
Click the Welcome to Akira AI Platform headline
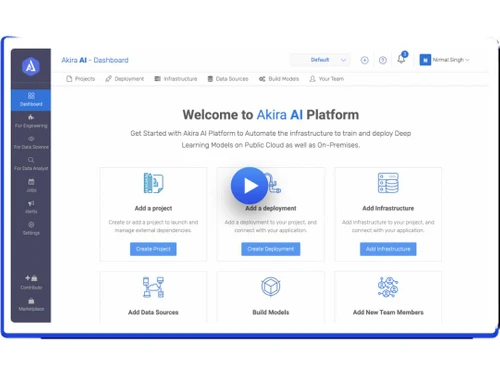pos(271,115)
